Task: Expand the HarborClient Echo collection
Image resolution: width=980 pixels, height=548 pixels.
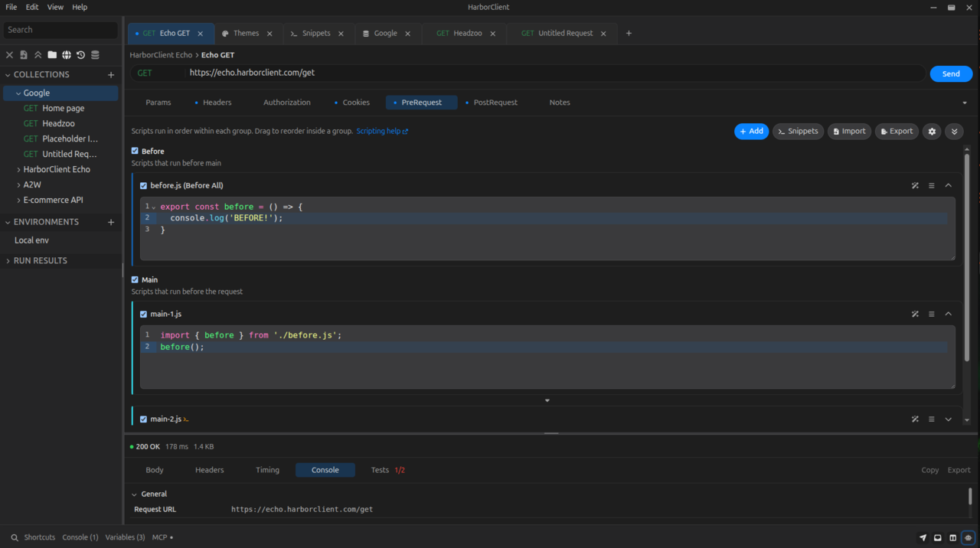Action: tap(18, 170)
